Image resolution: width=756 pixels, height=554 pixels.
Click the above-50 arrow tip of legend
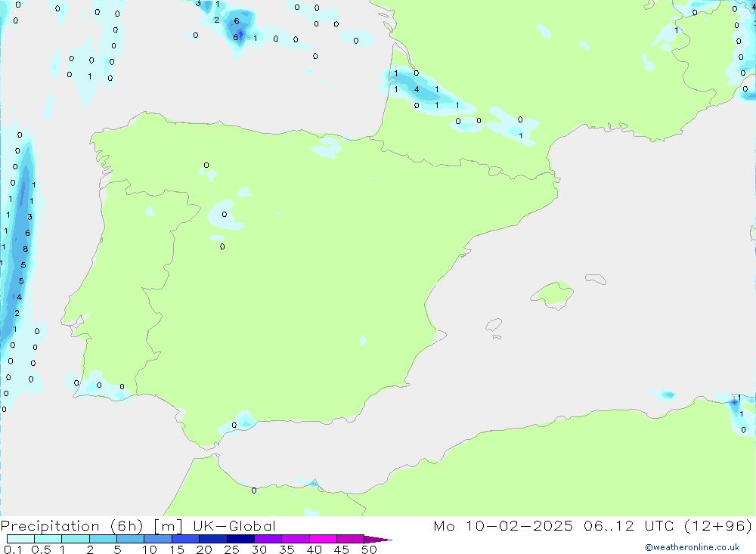pos(378,539)
